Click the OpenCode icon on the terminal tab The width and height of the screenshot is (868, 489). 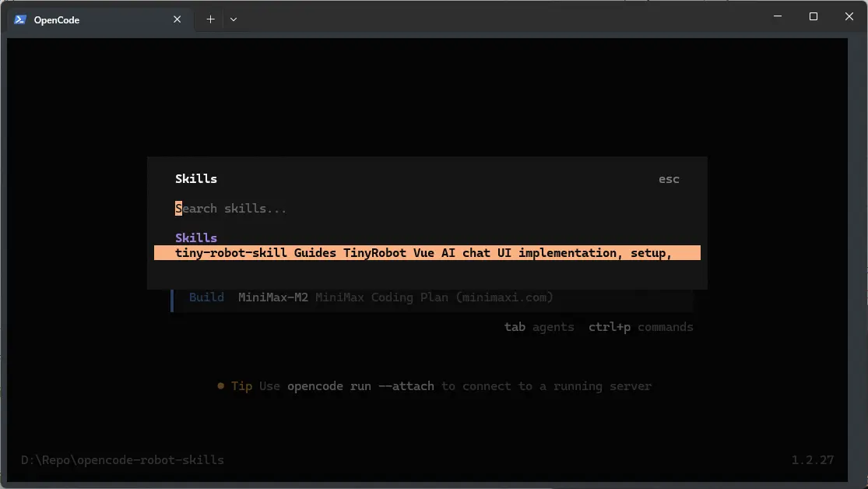(19, 19)
